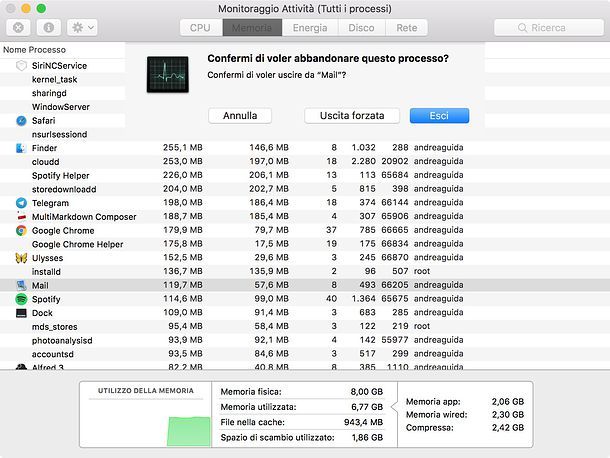Click Spazio di scambio 1,86 GB value
Screen dimensions: 610x458
367,437
